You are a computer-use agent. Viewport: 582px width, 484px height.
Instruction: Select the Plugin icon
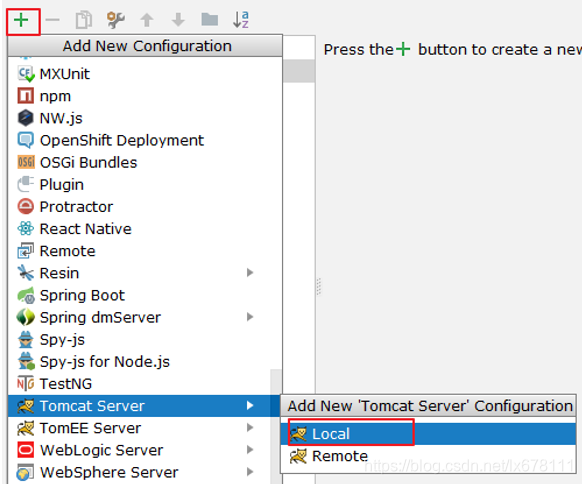26,184
